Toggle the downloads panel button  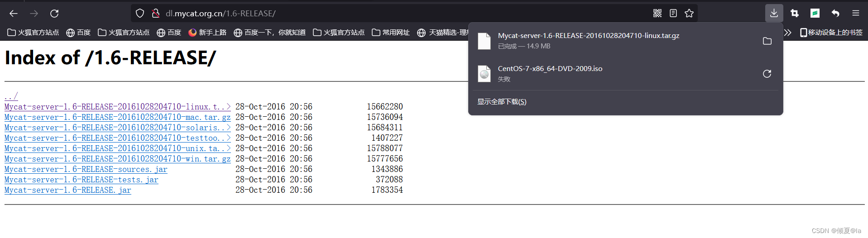[774, 14]
